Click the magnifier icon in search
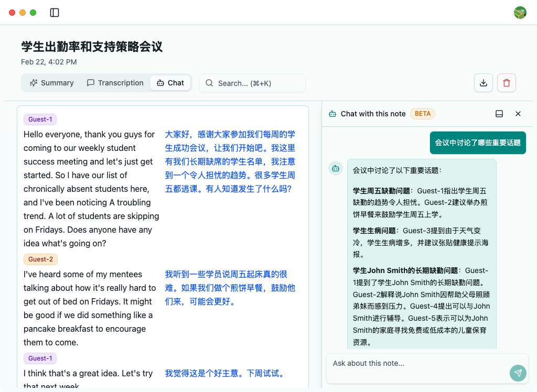Image resolution: width=537 pixels, height=392 pixels. 209,83
